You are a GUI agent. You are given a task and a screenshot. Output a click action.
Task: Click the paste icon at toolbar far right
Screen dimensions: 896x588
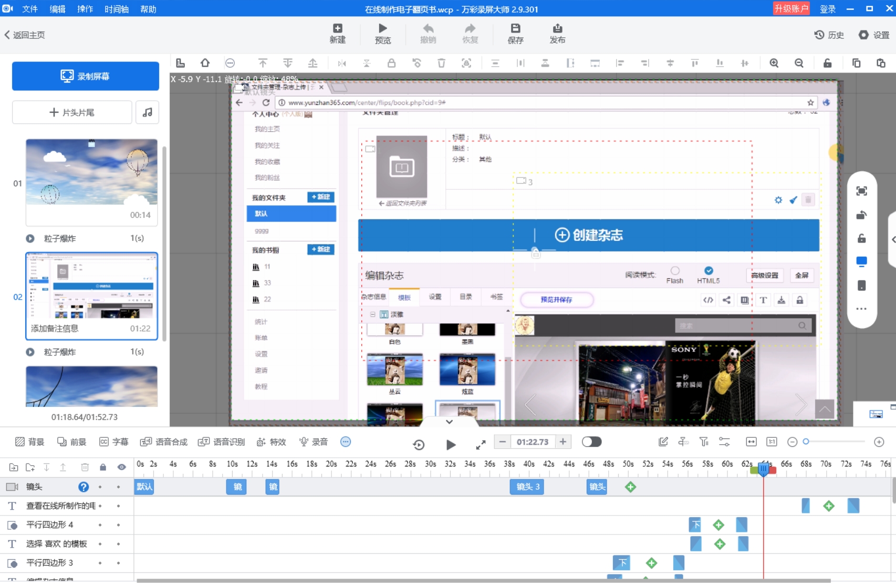click(881, 63)
